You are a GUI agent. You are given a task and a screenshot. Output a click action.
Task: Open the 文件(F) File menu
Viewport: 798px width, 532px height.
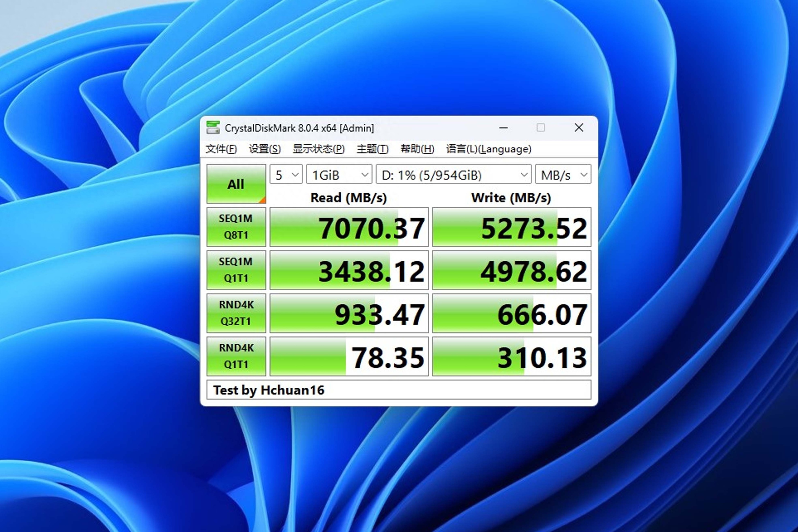click(x=221, y=149)
